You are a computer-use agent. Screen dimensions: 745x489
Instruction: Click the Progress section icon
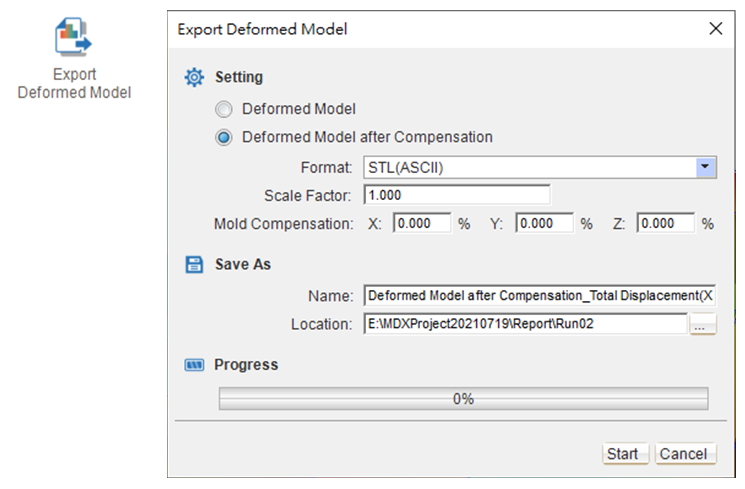pos(194,365)
